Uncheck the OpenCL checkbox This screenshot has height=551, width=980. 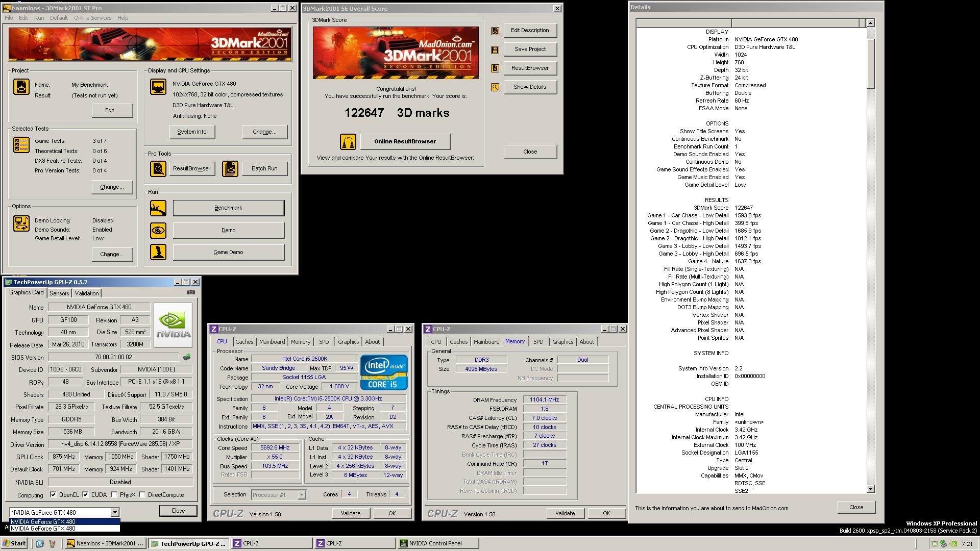pos(53,494)
